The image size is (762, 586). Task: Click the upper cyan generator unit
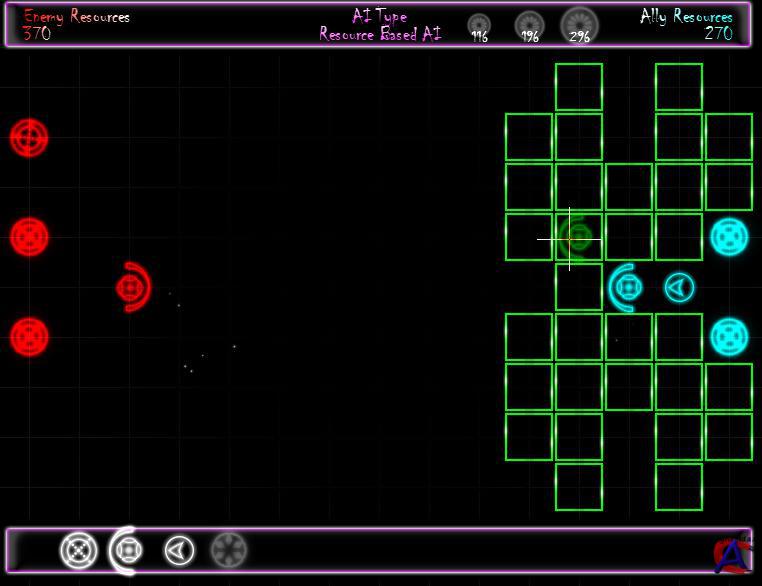tap(729, 237)
